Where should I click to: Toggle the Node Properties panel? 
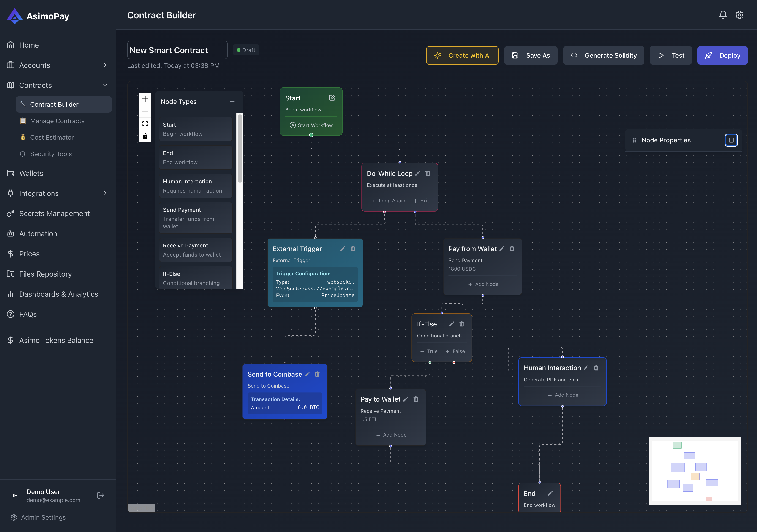click(x=731, y=140)
